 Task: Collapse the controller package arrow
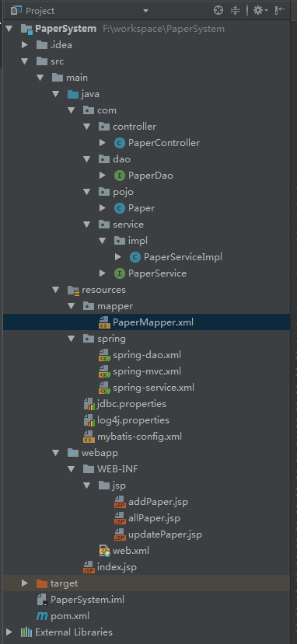pos(86,127)
